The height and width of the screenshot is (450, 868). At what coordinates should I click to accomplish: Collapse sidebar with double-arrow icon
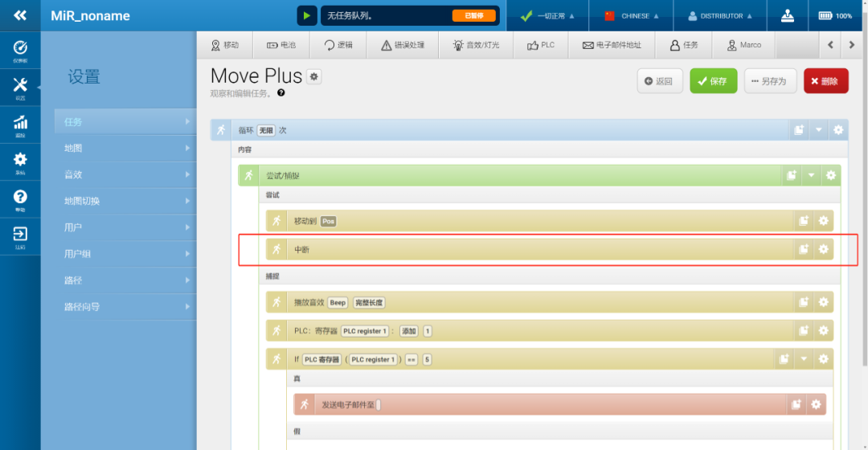20,15
